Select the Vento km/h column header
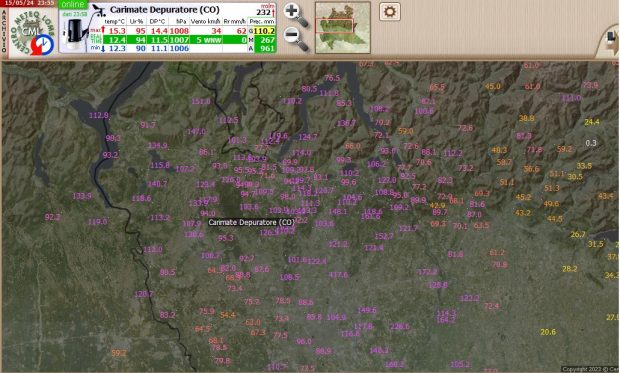The width and height of the screenshot is (620, 373). click(x=205, y=21)
